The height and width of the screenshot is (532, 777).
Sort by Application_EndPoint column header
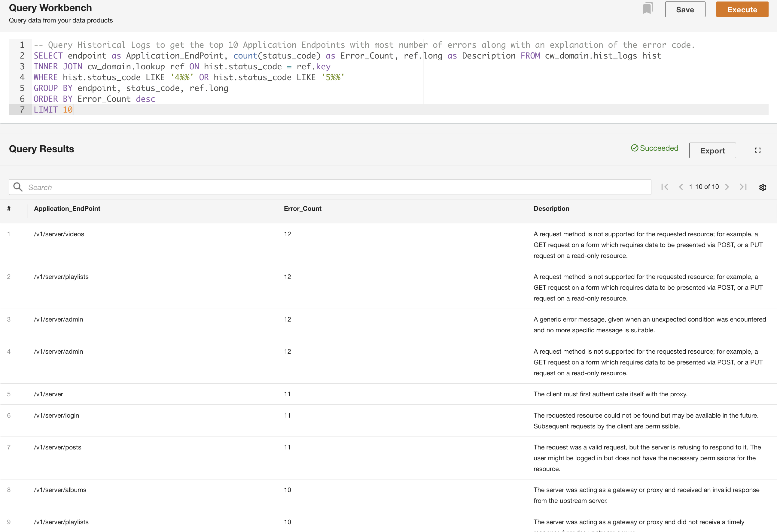point(67,209)
